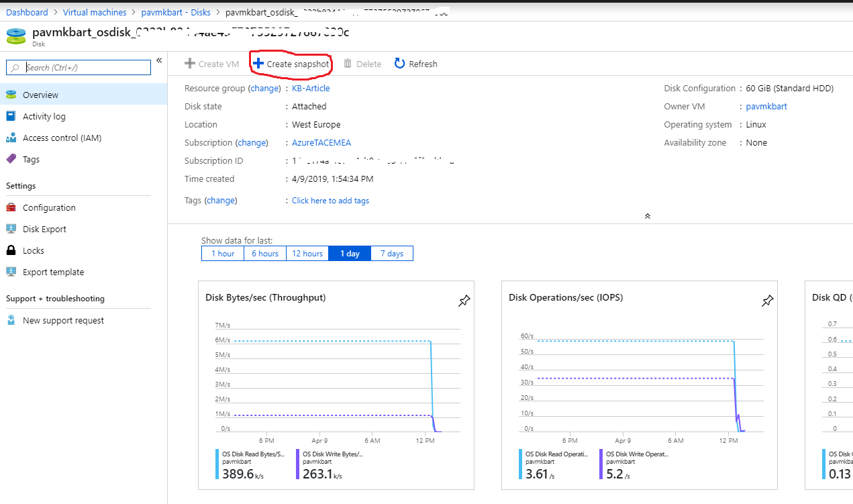The width and height of the screenshot is (853, 504).
Task: Select the 7 days time range
Action: pyautogui.click(x=392, y=254)
